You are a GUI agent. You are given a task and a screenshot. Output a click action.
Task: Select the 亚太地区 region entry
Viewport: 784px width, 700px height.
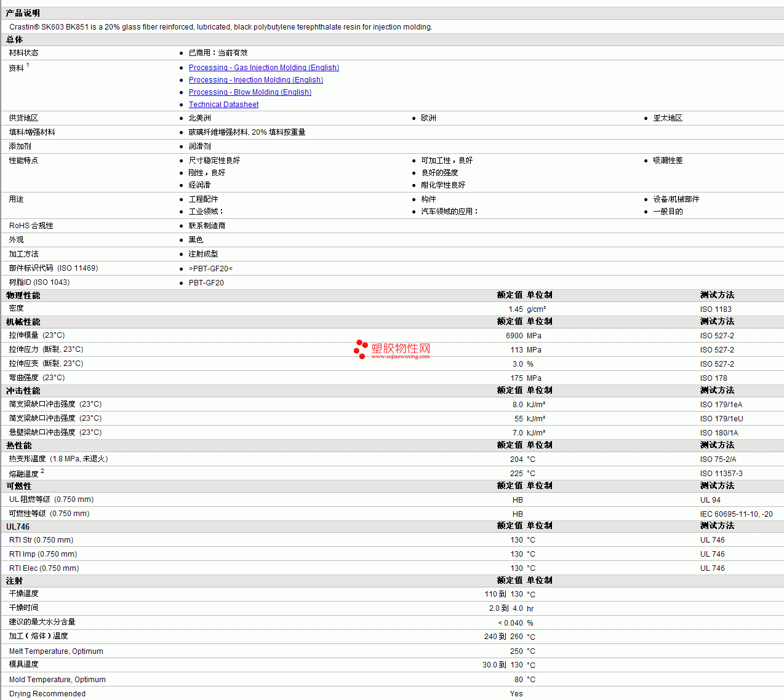(x=668, y=118)
